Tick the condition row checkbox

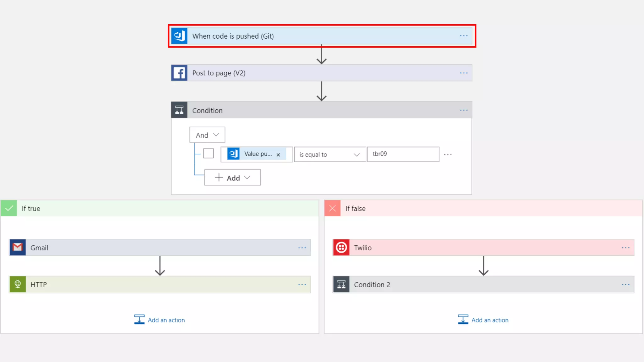coord(208,154)
